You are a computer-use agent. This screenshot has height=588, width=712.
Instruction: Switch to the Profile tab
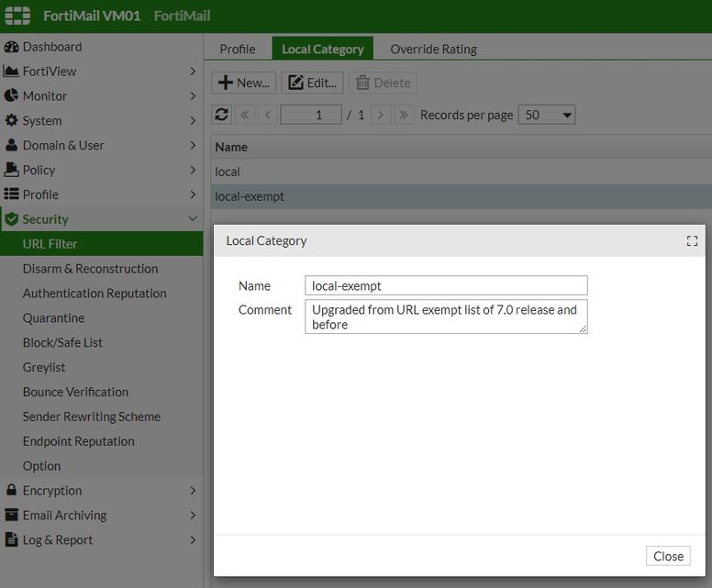(238, 49)
